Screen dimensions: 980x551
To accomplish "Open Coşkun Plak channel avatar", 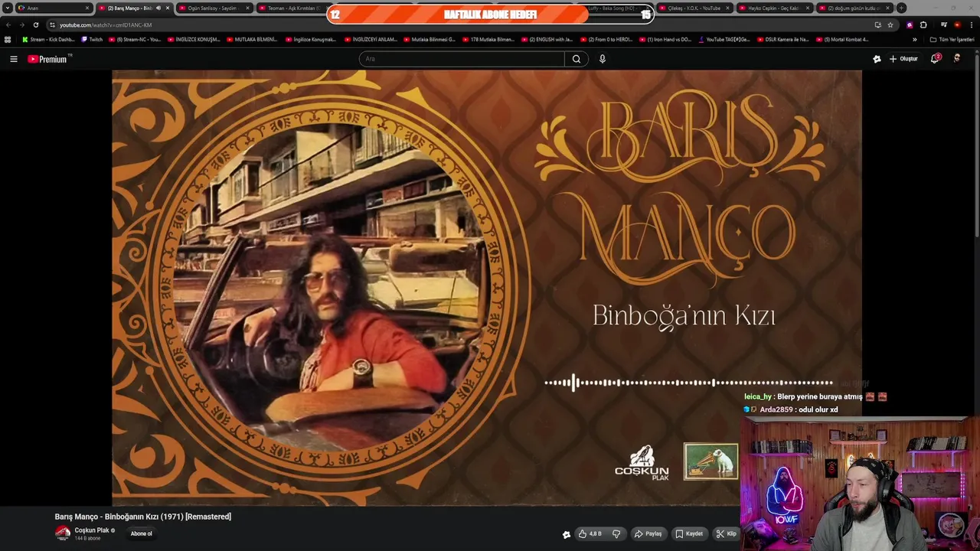I will coord(63,533).
